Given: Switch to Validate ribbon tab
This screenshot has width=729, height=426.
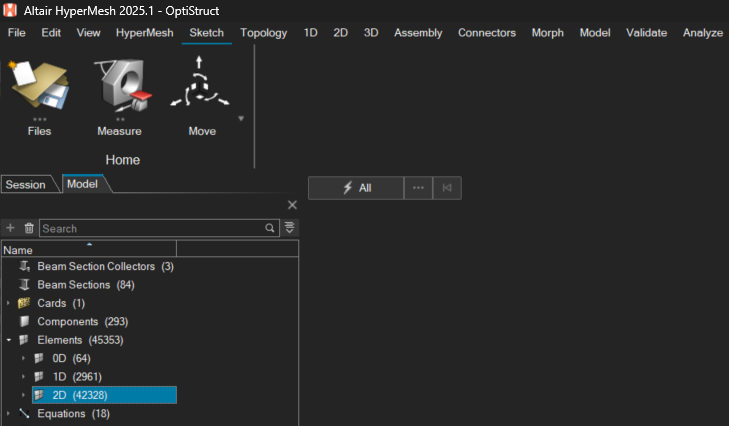Looking at the screenshot, I should tap(646, 33).
